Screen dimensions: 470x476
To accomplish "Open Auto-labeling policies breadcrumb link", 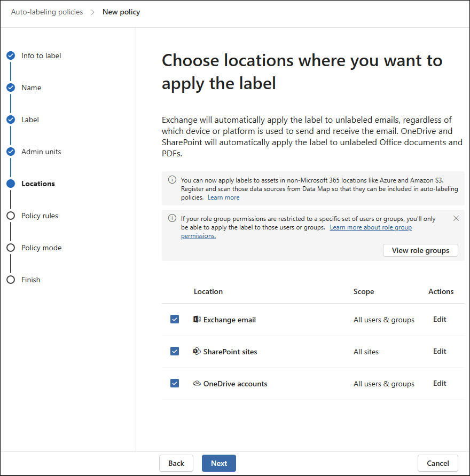I will tap(47, 12).
